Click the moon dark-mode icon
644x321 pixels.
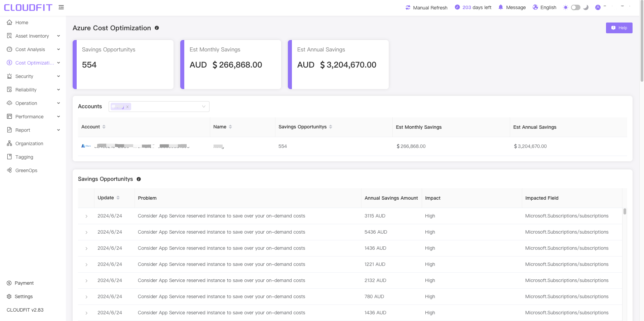pyautogui.click(x=586, y=7)
